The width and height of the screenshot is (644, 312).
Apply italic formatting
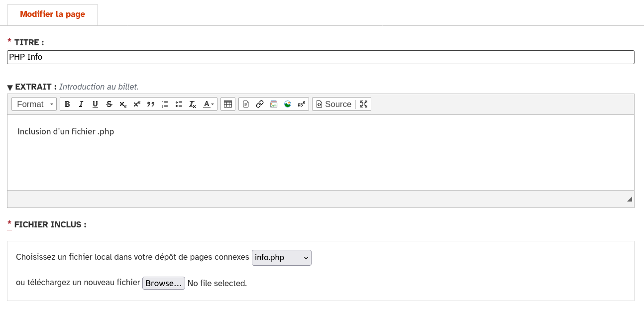coord(81,104)
